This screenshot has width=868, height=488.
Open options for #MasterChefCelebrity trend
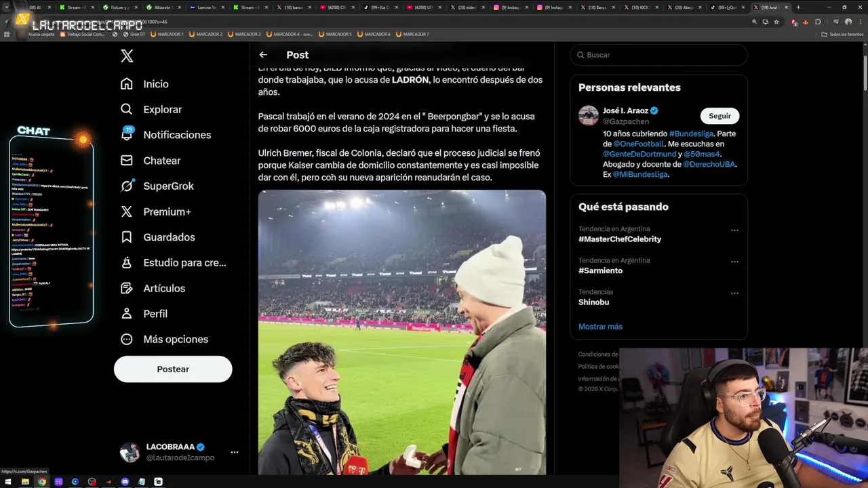coord(734,230)
